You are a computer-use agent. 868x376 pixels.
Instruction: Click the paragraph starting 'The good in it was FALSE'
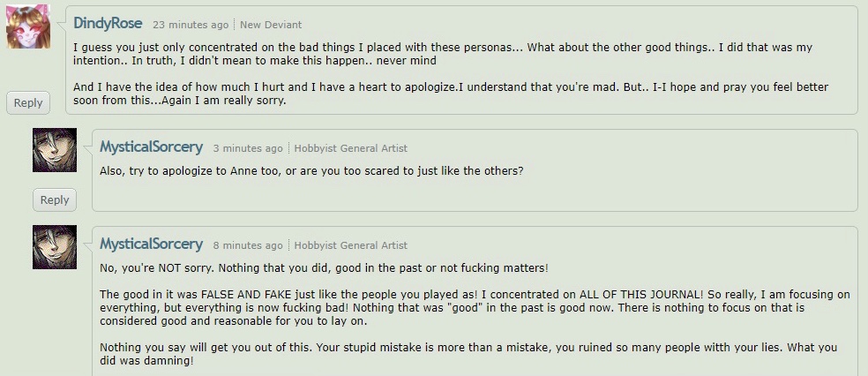[x=475, y=307]
